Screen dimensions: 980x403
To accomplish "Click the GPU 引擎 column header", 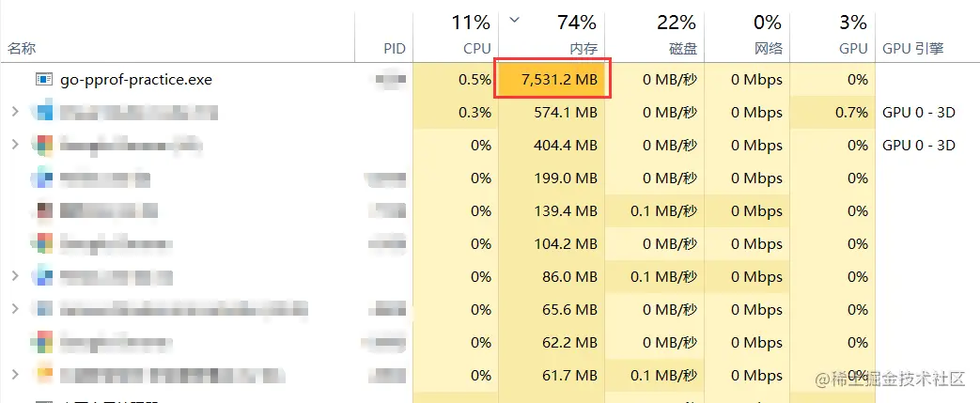I will pyautogui.click(x=911, y=48).
